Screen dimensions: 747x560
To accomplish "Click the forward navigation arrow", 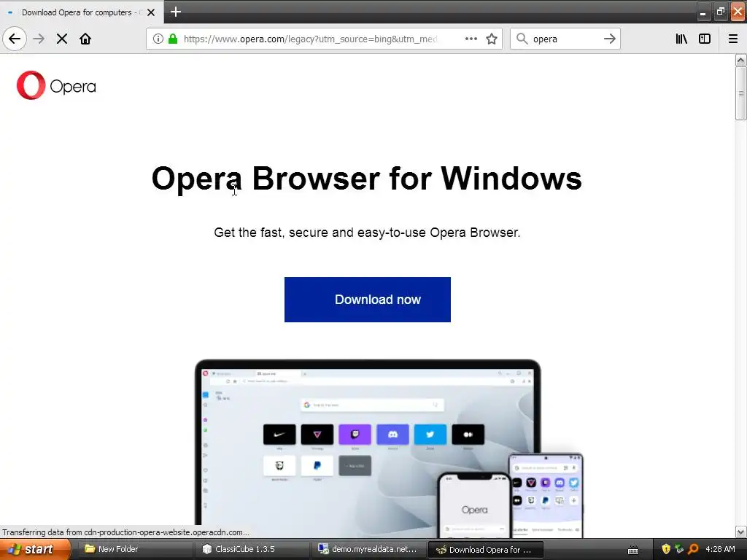I will point(39,39).
